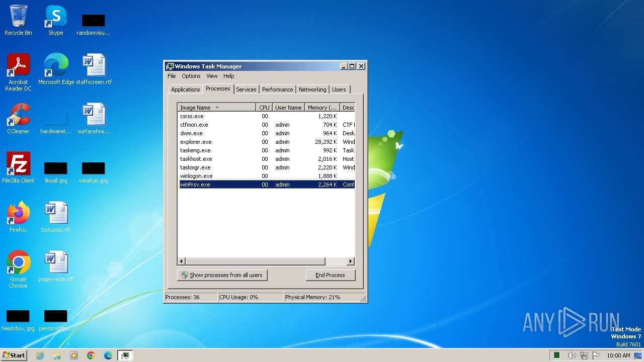644x362 pixels.
Task: Switch to the Networking tab
Action: [x=312, y=89]
